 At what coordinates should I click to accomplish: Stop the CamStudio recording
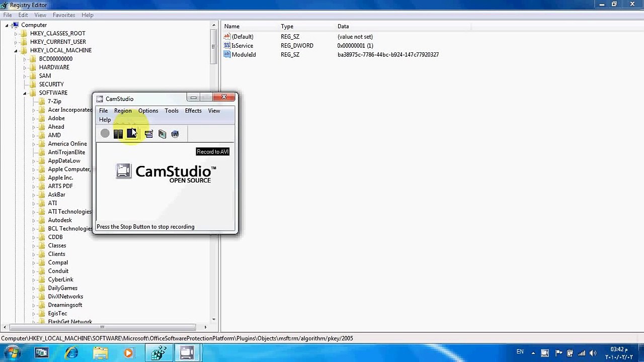(131, 133)
